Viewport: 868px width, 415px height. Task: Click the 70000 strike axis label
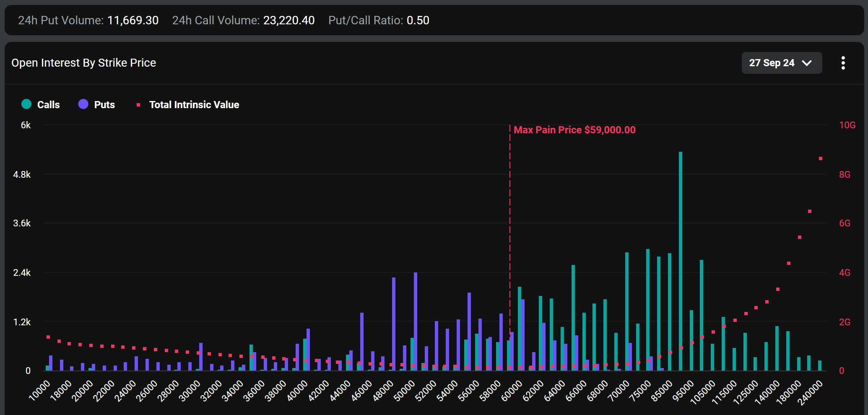point(619,391)
